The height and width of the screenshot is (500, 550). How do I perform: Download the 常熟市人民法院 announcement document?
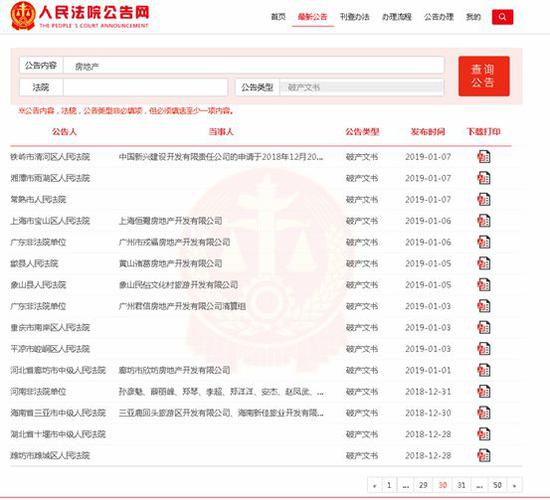484,200
